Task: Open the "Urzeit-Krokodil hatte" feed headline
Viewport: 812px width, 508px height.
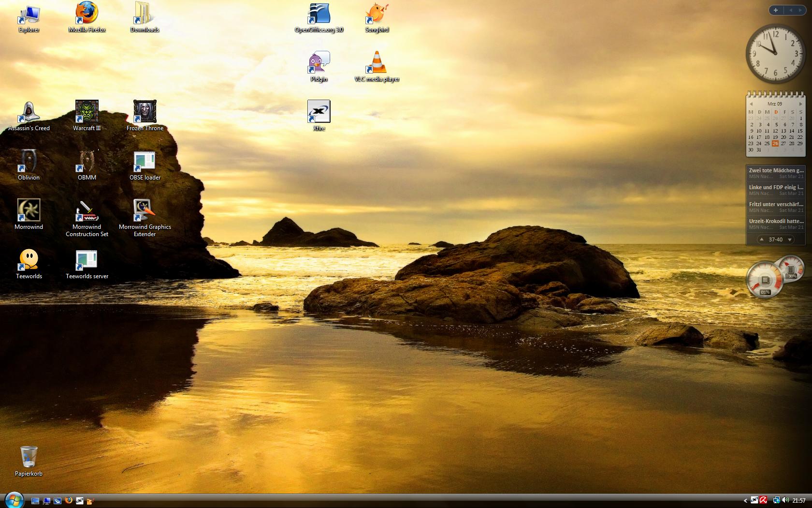Action: tap(776, 221)
